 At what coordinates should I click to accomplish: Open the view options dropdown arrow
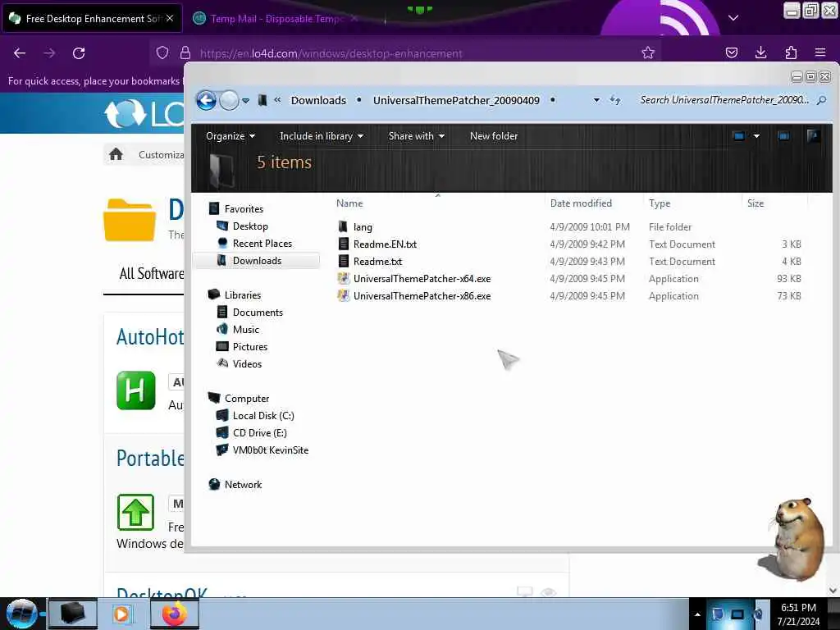pyautogui.click(x=756, y=136)
